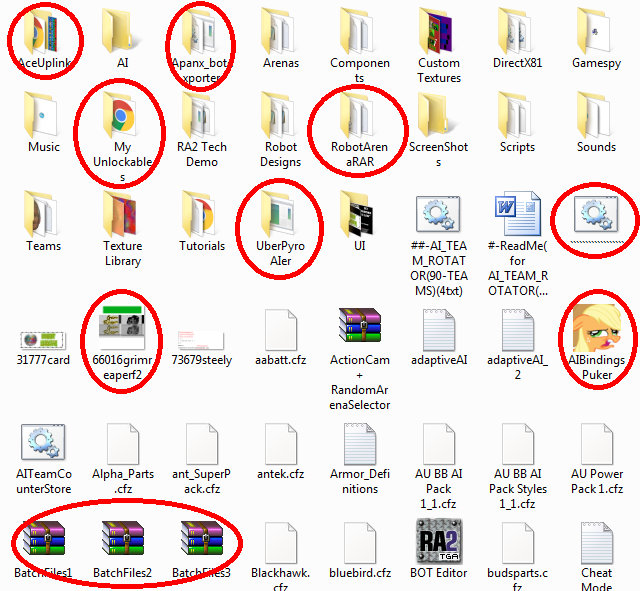Open the BatchFiles1 archive
The height and width of the screenshot is (591, 640).
tap(43, 541)
